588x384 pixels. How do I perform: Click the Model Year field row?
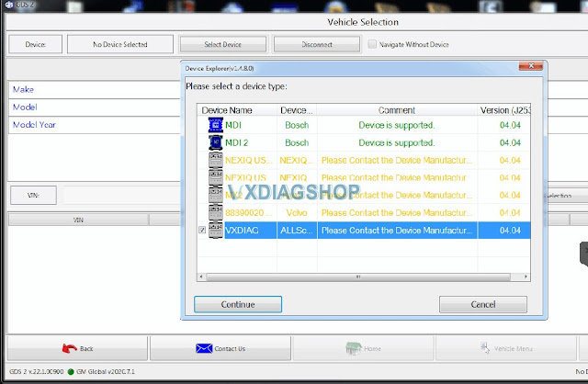pos(95,125)
